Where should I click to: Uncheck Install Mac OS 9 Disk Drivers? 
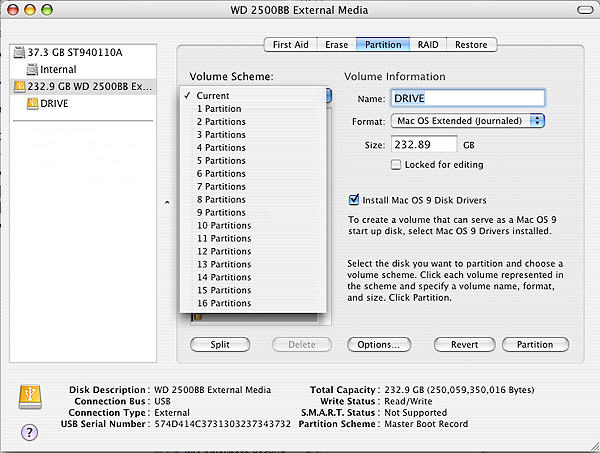(x=354, y=200)
